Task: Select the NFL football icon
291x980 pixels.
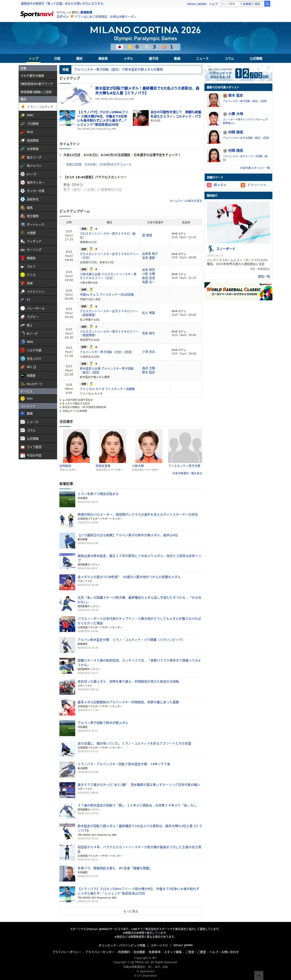Action: click(23, 367)
